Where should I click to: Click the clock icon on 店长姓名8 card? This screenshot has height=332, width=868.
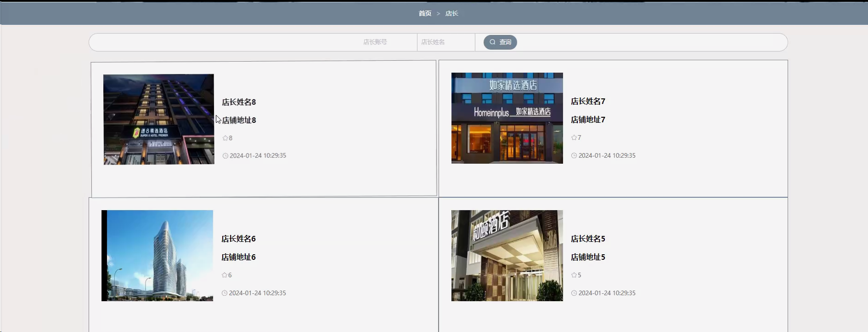click(225, 156)
